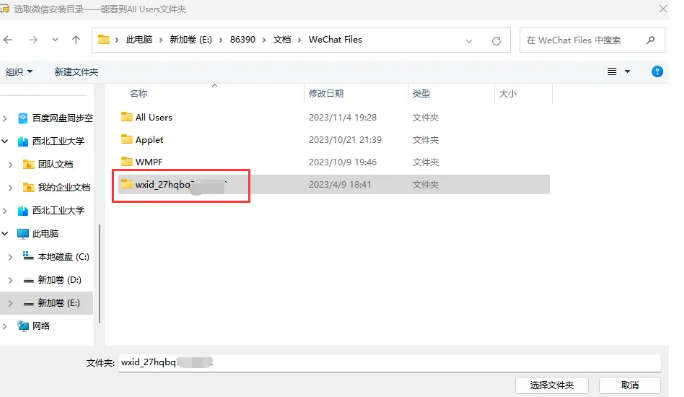
Task: Click date 2023/11/4 19:28
Action: (342, 117)
